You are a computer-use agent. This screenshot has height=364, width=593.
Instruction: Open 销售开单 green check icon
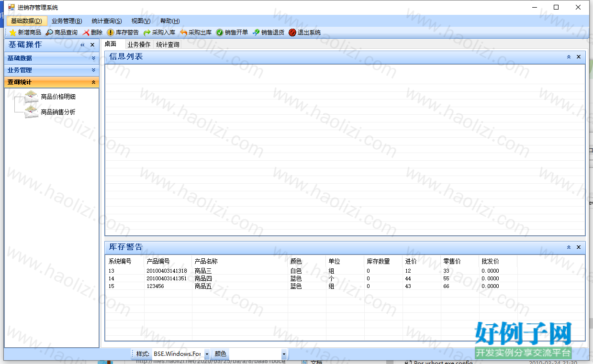coord(220,33)
